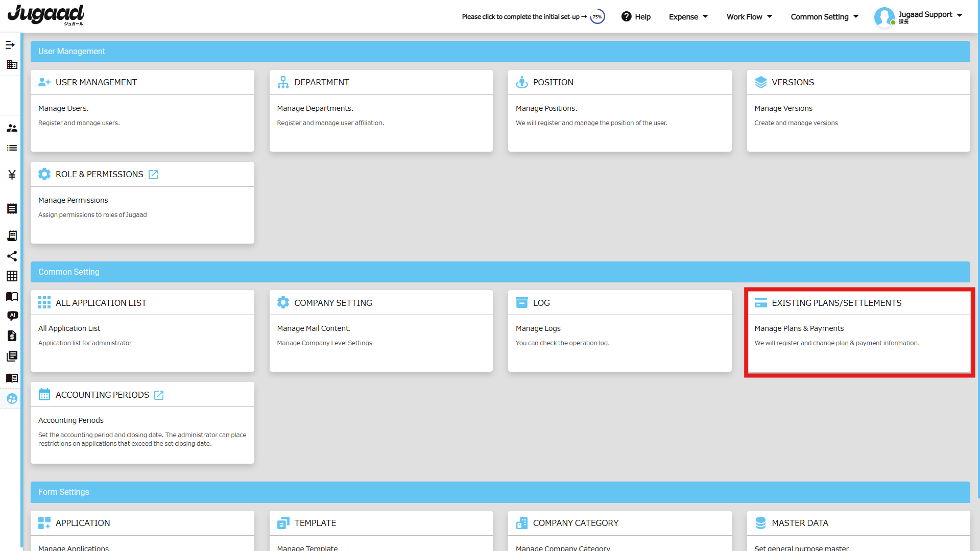Click the Jugaad Support avatar
Screen dimensions: 980x551
click(884, 17)
